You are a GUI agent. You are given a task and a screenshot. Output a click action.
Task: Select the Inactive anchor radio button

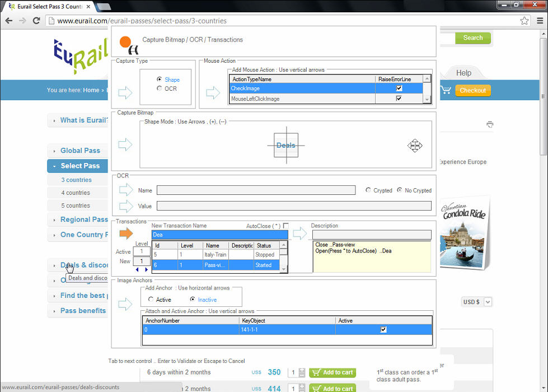(192, 300)
